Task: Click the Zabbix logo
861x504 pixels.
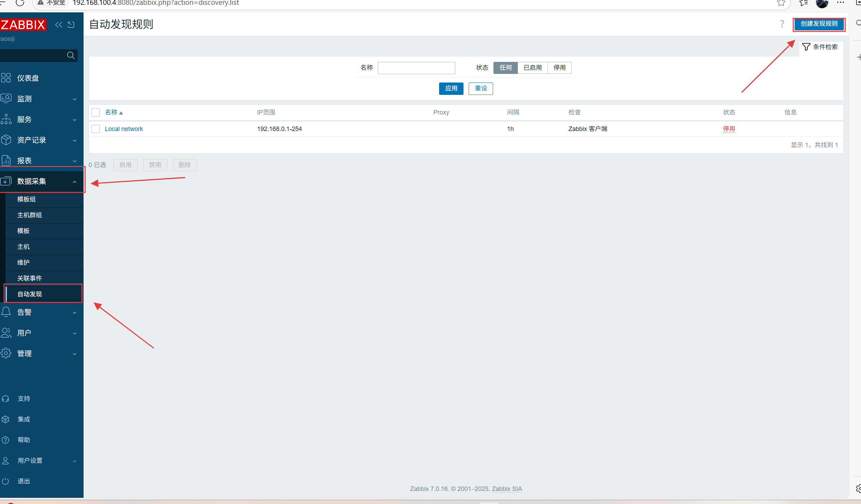Action: [x=23, y=25]
